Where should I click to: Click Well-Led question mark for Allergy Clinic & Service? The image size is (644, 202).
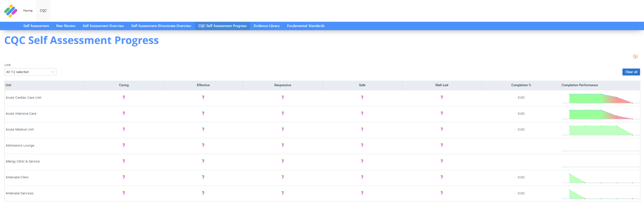[x=442, y=161]
